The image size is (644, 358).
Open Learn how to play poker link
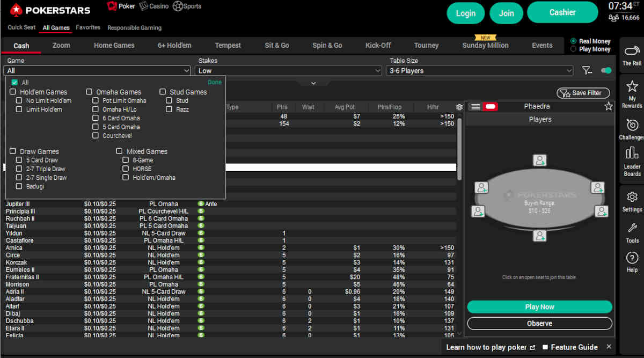491,347
